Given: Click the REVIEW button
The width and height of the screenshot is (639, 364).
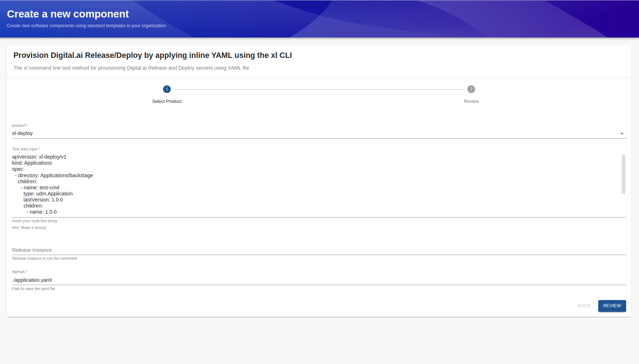Looking at the screenshot, I should (x=612, y=306).
